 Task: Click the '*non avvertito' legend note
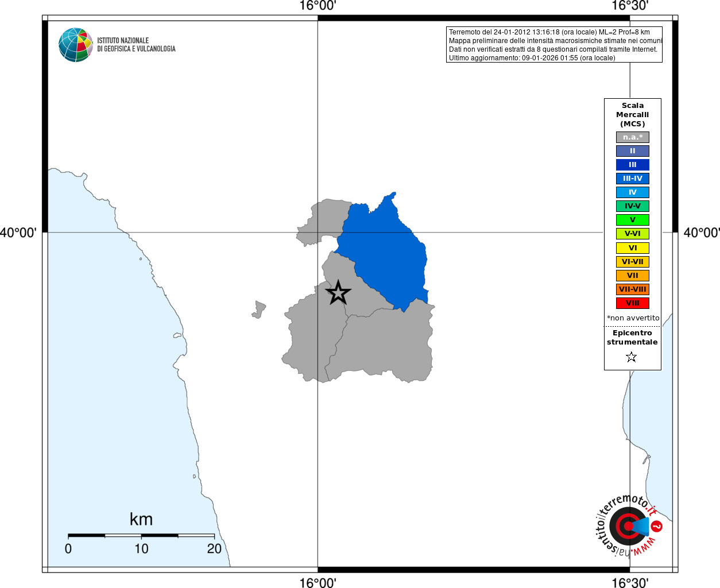[x=633, y=318]
